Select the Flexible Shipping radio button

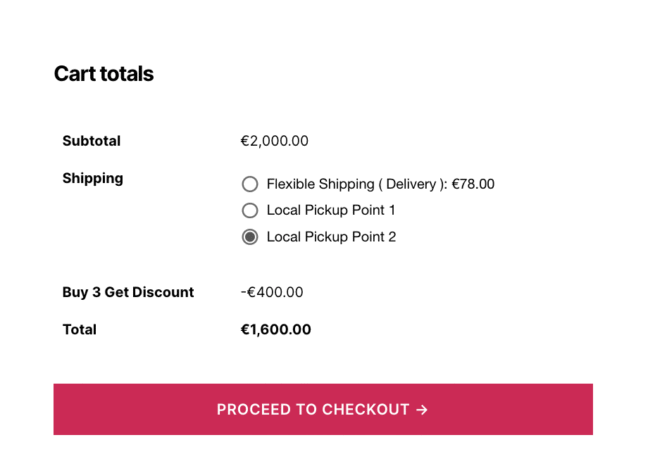click(x=250, y=184)
